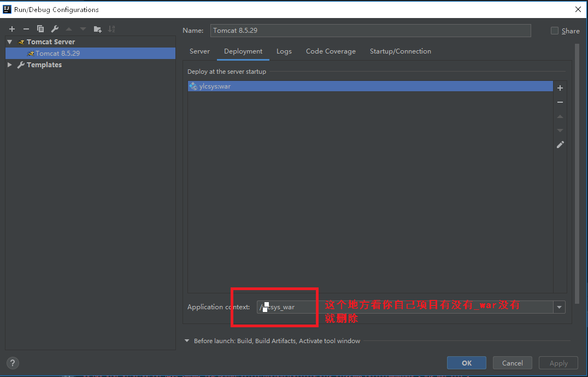Click the Application context text field

(x=405, y=307)
